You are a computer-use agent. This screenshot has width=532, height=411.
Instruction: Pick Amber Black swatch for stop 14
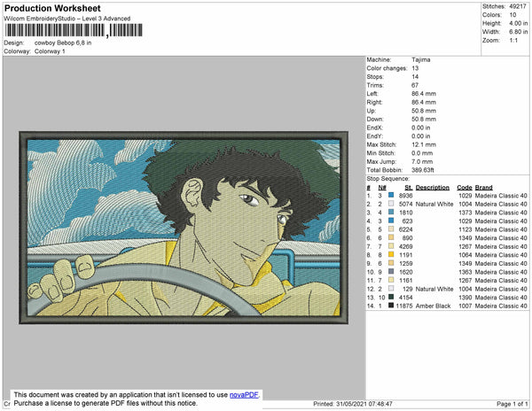(x=391, y=306)
